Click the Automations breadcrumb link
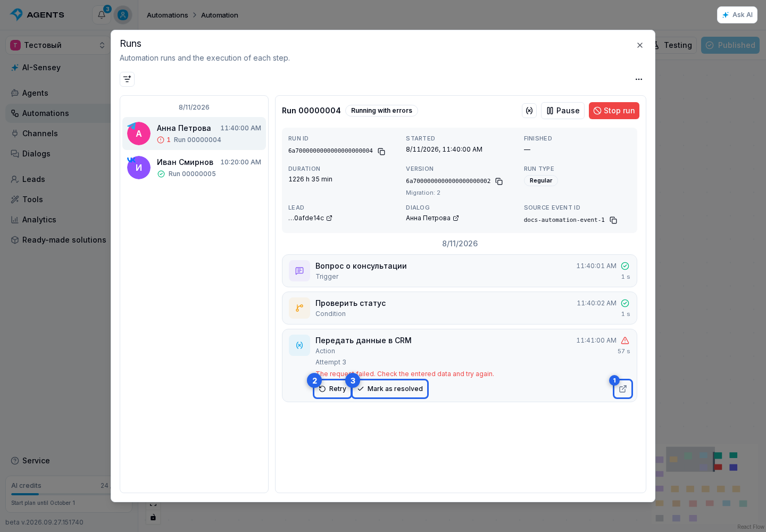 168,15
